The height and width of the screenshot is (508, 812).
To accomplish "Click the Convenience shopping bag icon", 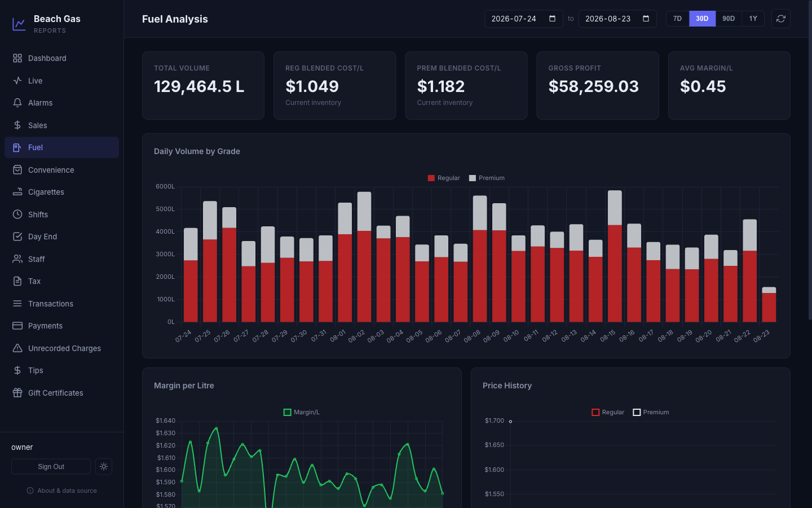I will [x=17, y=170].
